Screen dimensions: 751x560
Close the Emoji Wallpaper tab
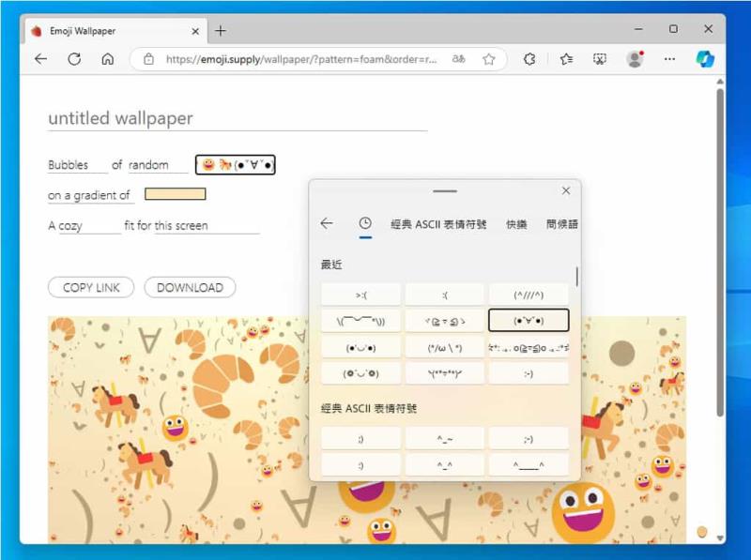[195, 31]
